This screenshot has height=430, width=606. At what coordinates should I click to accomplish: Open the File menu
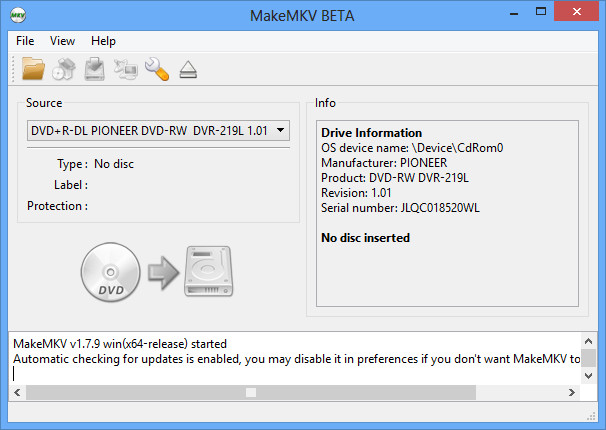(x=25, y=41)
